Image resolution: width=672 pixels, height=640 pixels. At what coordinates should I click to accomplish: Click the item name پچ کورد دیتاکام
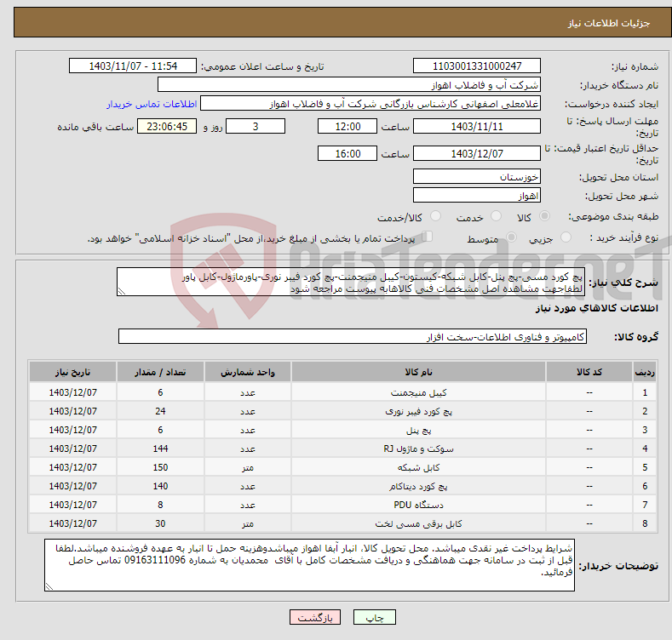(x=418, y=486)
